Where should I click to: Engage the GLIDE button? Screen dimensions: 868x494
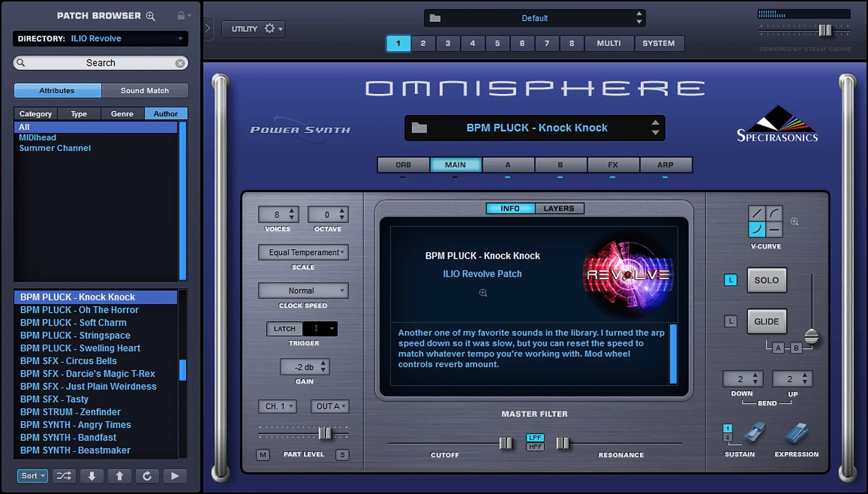pos(767,321)
